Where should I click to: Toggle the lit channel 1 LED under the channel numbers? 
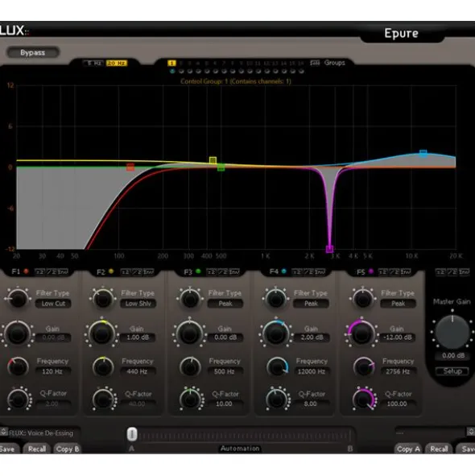(x=172, y=72)
